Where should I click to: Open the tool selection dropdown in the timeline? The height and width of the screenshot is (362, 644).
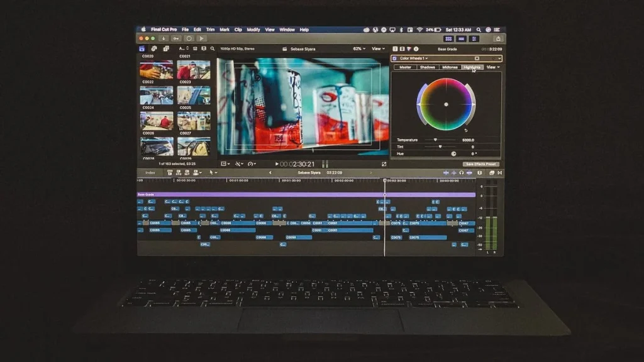213,173
